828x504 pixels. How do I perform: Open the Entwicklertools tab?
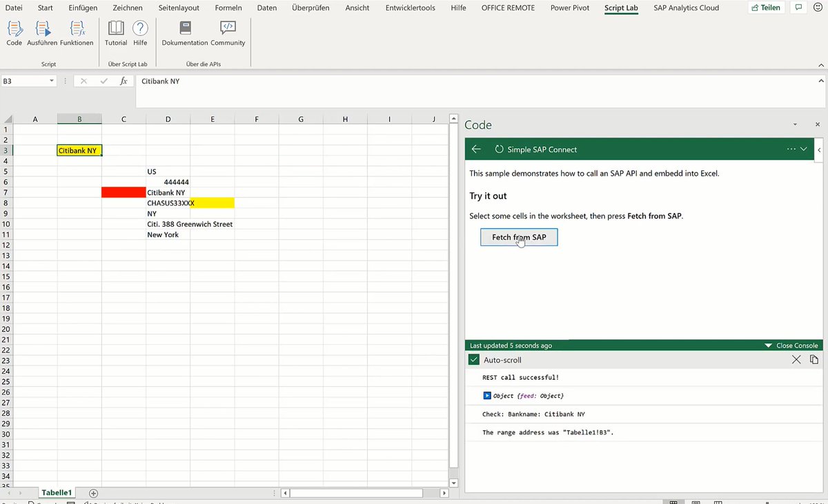(x=410, y=8)
